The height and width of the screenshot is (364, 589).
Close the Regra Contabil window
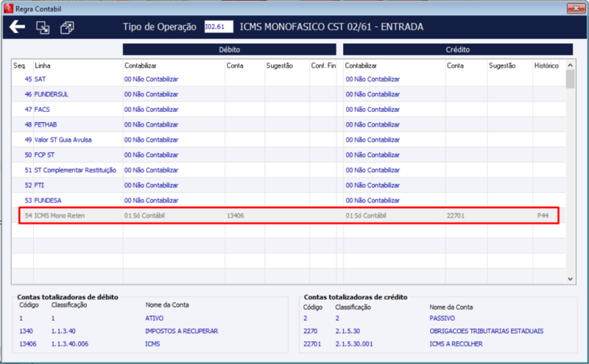[576, 8]
